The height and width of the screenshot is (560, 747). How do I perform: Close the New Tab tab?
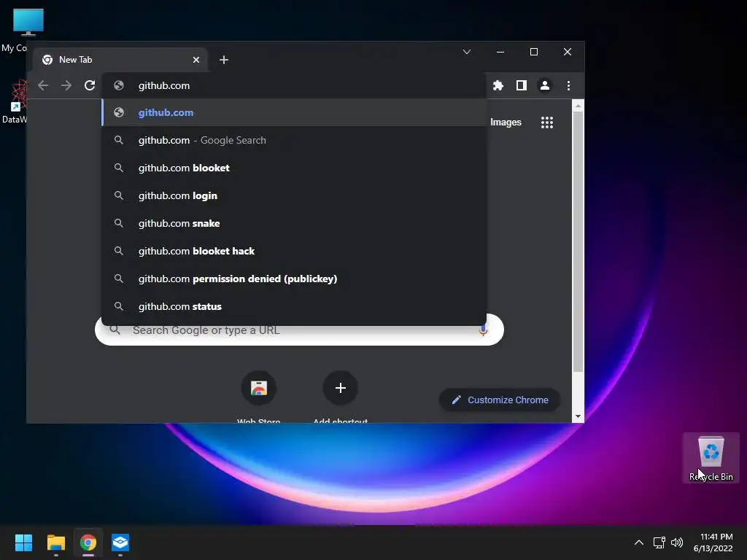coord(196,60)
